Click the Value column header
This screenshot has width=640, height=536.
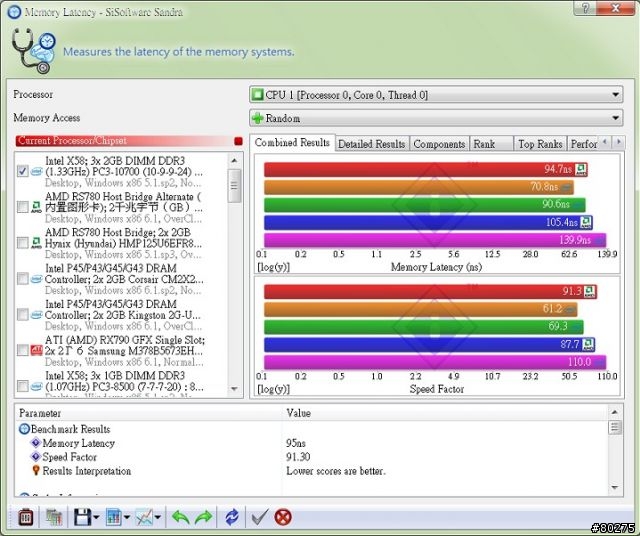445,413
